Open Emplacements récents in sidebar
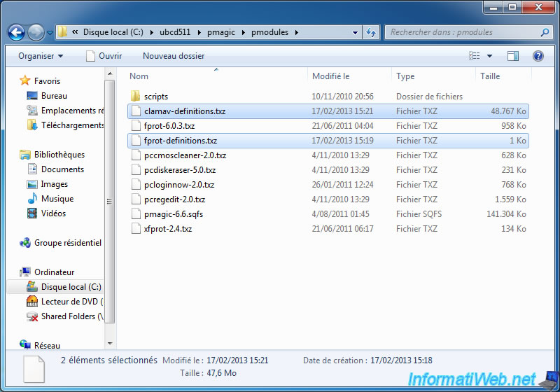The height and width of the screenshot is (392, 560). pos(72,111)
